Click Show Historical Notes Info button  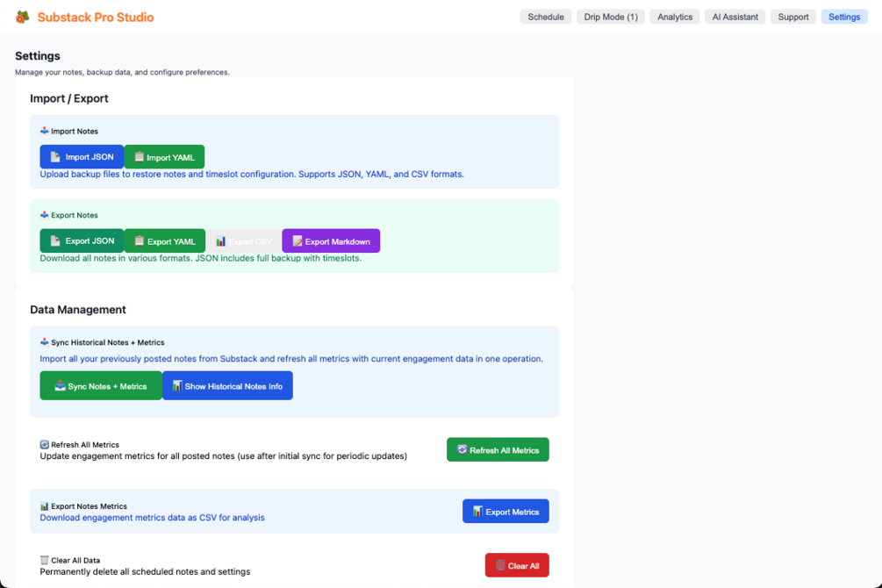pyautogui.click(x=227, y=386)
